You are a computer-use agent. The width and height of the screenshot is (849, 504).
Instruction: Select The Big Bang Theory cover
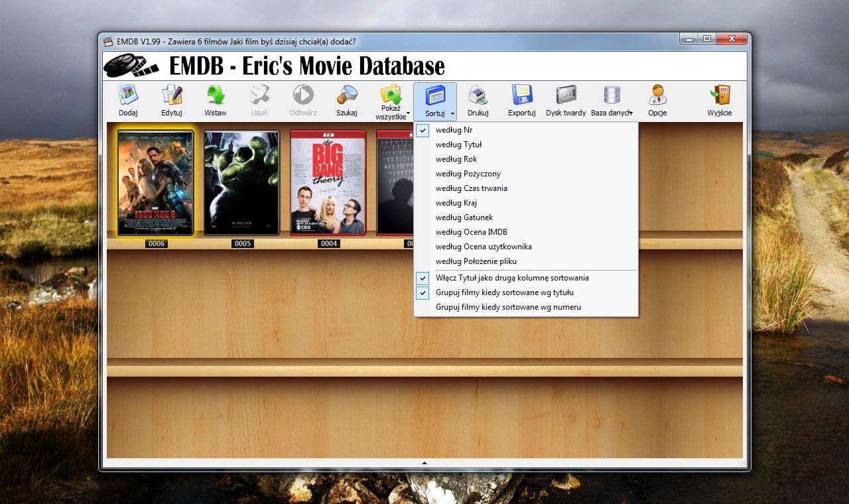pos(328,183)
